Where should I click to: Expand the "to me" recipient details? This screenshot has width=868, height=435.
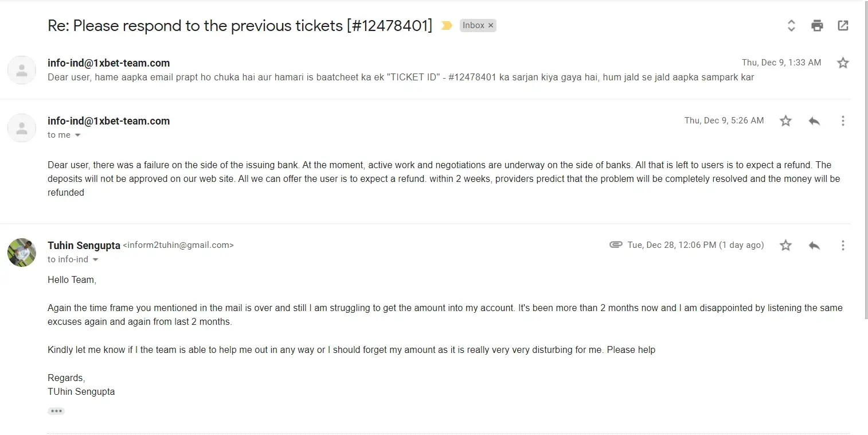(x=78, y=135)
